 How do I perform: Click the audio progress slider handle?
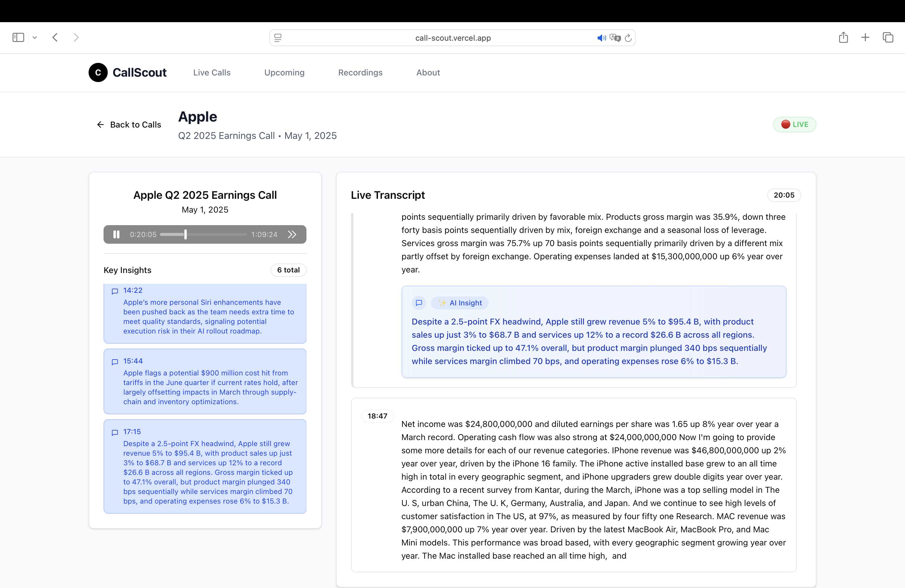point(186,234)
